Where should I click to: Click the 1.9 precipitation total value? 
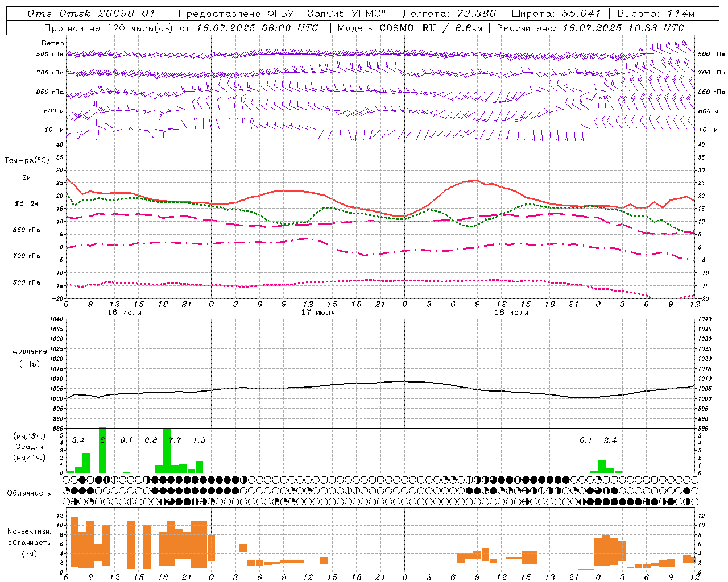pos(199,440)
